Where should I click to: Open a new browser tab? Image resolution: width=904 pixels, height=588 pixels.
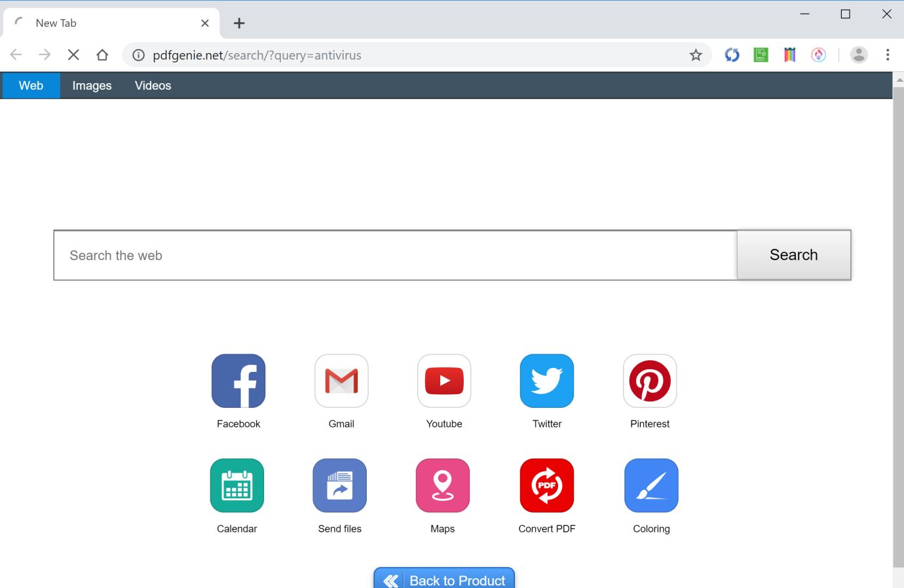(x=239, y=23)
